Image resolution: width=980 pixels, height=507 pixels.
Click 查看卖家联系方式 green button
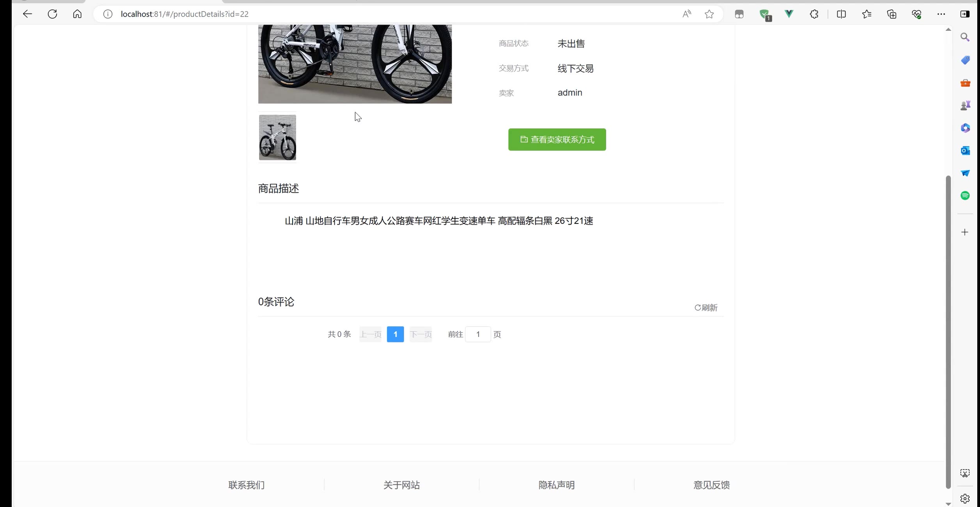click(557, 140)
